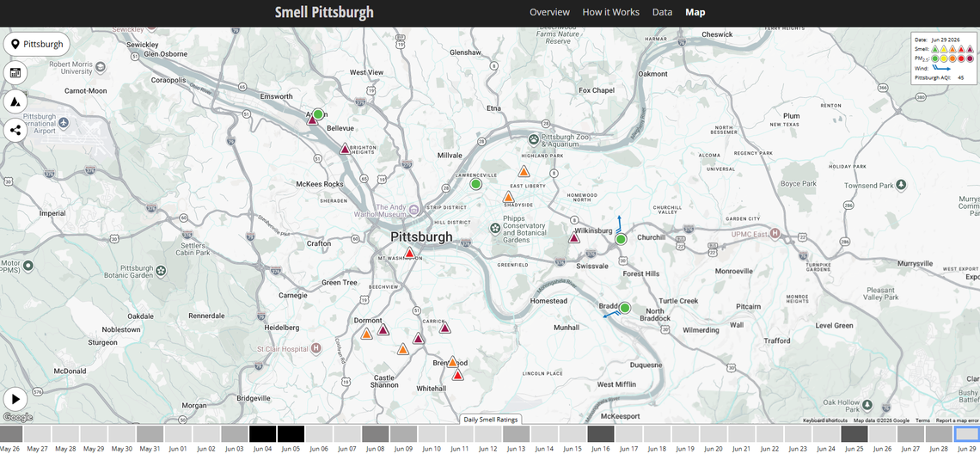
Task: Select the Jun 16 dark timeline cell
Action: [601, 434]
